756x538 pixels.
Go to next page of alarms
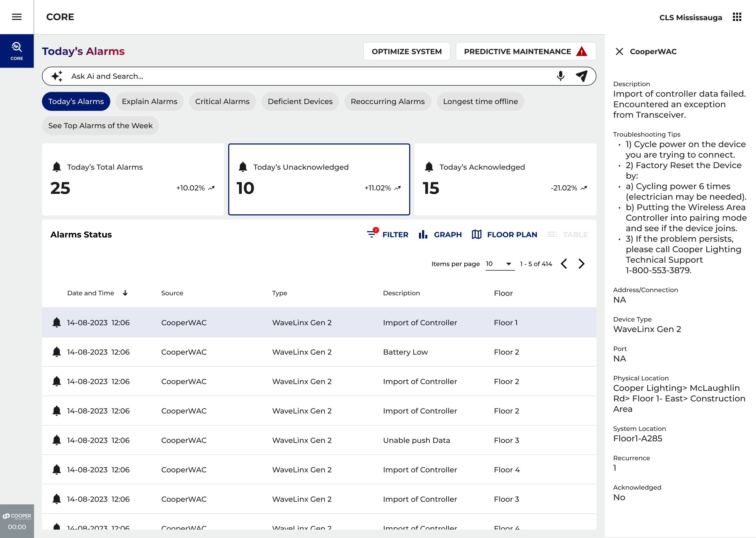pos(581,264)
